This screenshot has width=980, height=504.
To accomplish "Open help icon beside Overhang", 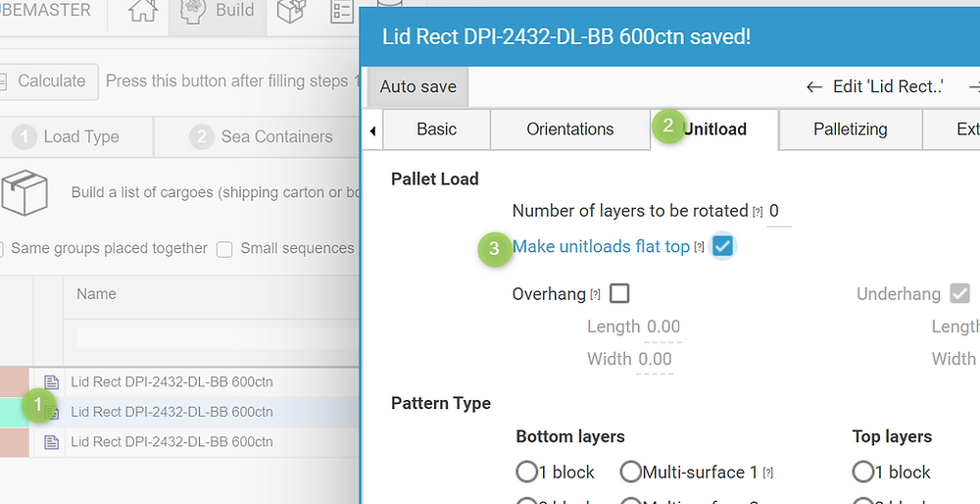I will pos(595,294).
